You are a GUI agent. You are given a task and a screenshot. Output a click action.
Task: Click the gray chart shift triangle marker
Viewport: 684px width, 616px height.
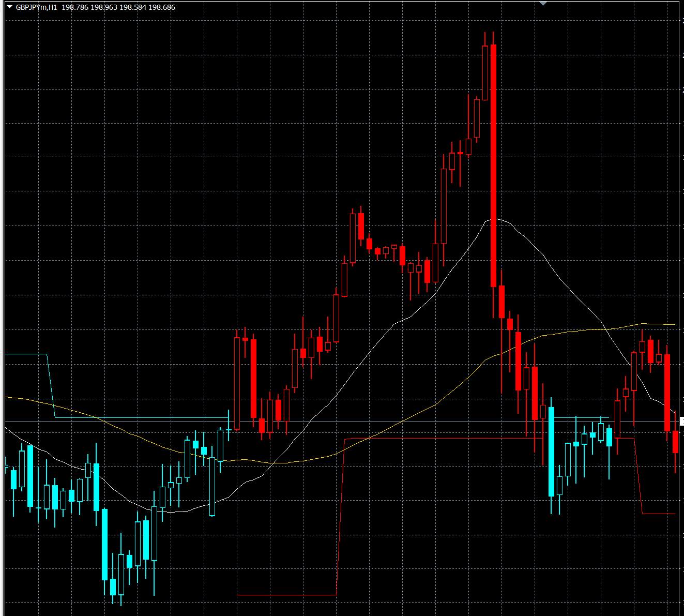tap(543, 3)
